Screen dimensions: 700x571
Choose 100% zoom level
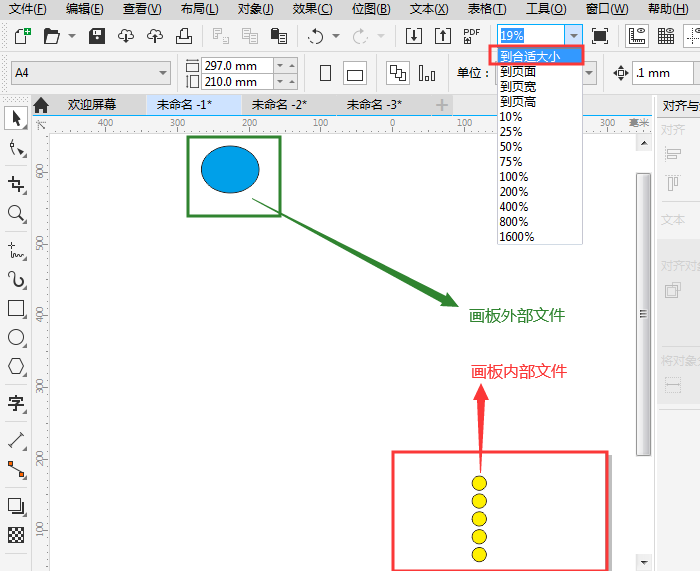tap(540, 177)
